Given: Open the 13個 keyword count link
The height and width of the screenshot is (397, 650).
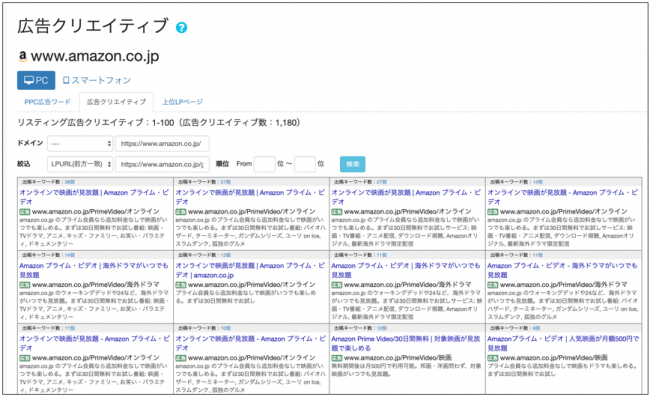Looking at the screenshot, I should pos(226,255).
